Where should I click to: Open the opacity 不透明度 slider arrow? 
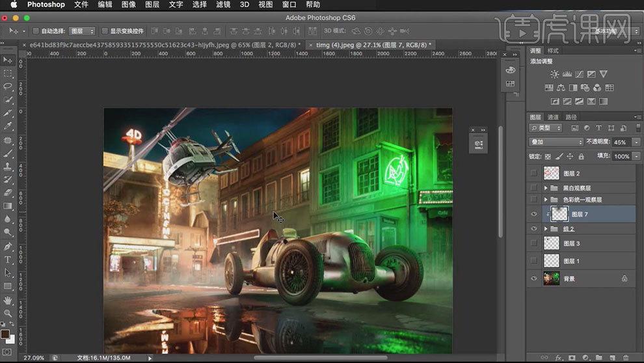pos(637,142)
